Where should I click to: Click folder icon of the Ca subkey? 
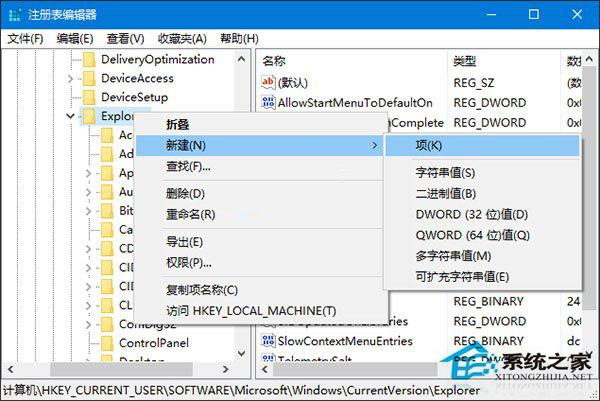click(107, 230)
